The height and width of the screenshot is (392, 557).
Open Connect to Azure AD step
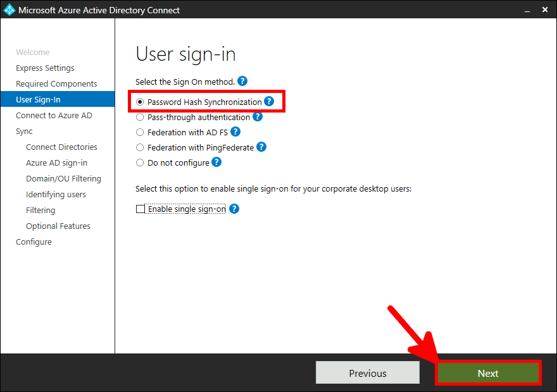54,115
